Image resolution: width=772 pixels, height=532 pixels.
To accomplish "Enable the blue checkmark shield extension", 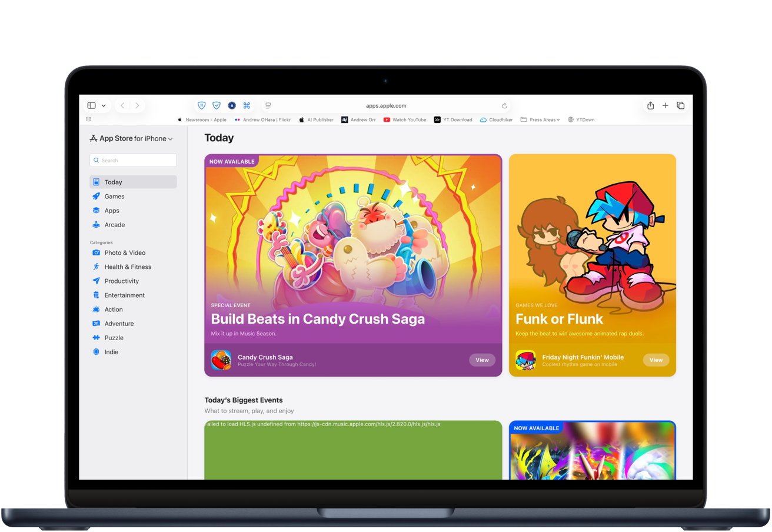I will click(217, 105).
